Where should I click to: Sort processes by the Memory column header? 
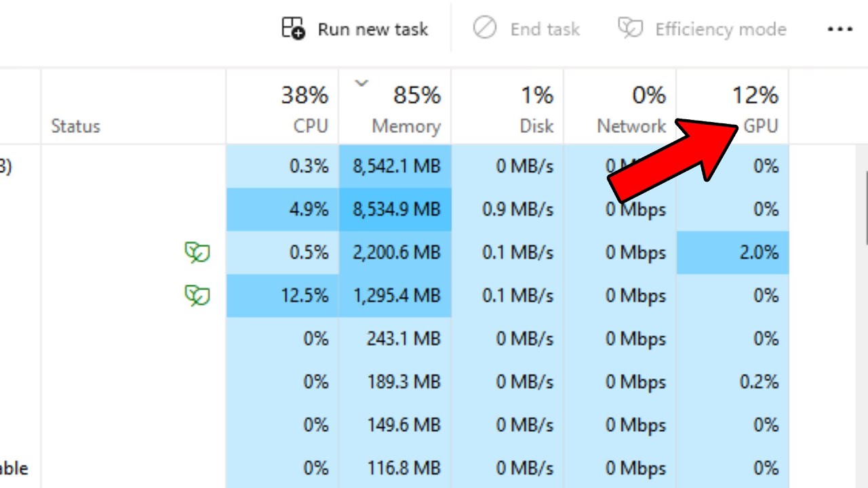tap(395, 107)
